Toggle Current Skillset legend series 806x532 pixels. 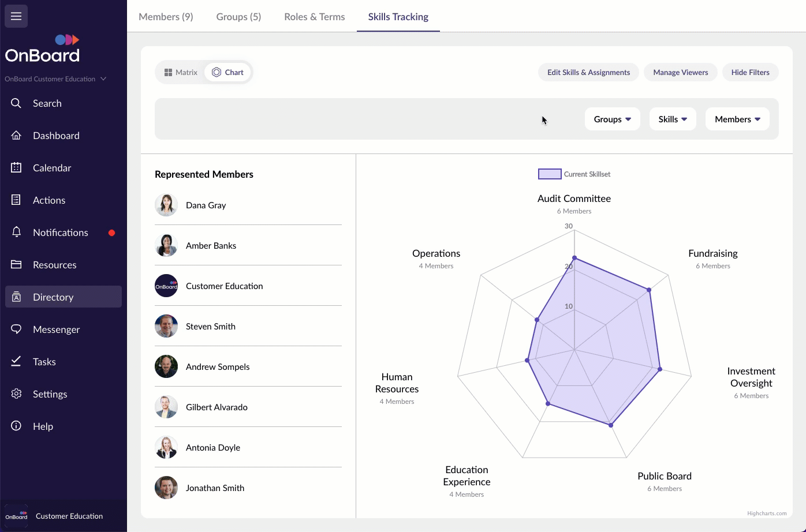coord(574,174)
